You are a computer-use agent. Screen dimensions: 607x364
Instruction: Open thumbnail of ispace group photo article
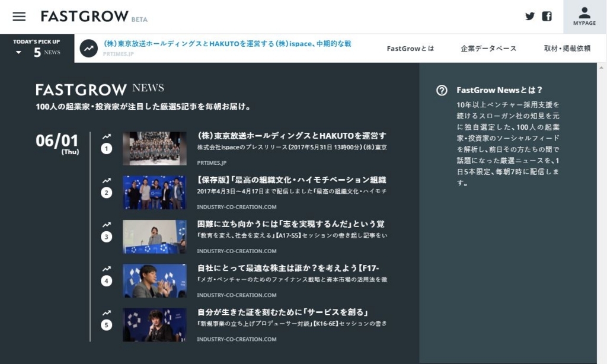tap(155, 149)
